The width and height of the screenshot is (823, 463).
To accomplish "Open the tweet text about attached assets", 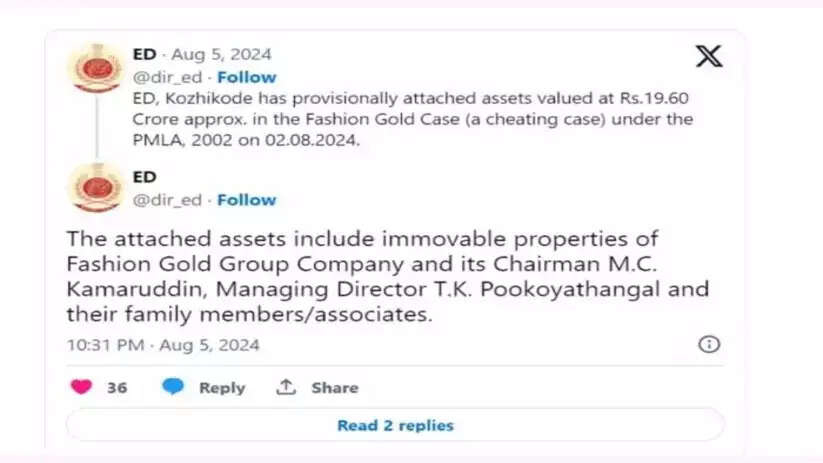I will click(x=386, y=277).
